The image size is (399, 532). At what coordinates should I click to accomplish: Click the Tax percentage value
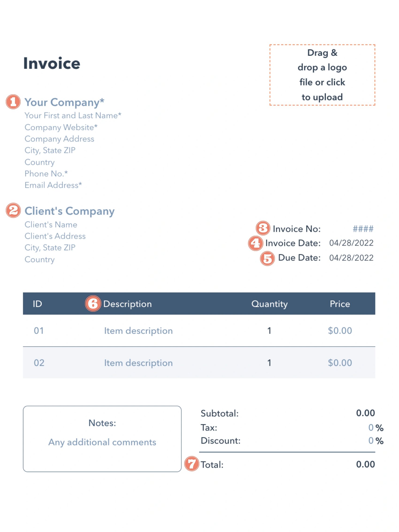pos(371,428)
